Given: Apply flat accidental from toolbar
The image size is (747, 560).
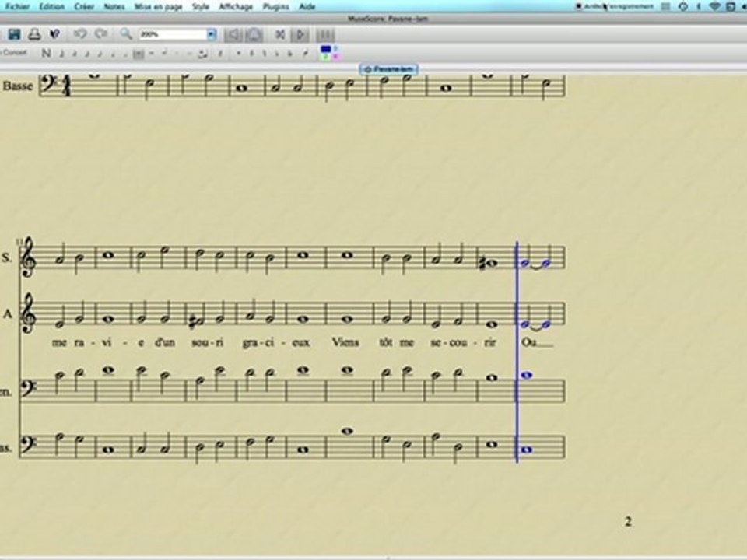Looking at the screenshot, I should [x=277, y=54].
